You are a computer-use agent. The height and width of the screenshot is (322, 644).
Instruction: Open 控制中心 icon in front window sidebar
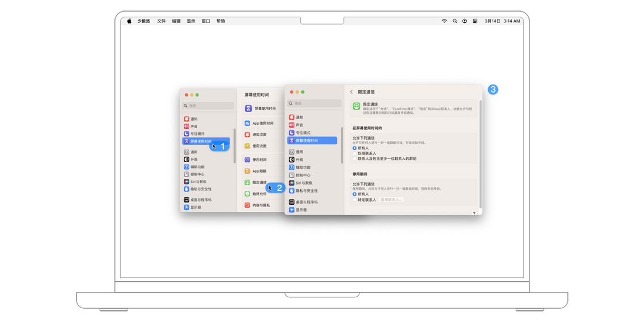coord(292,175)
